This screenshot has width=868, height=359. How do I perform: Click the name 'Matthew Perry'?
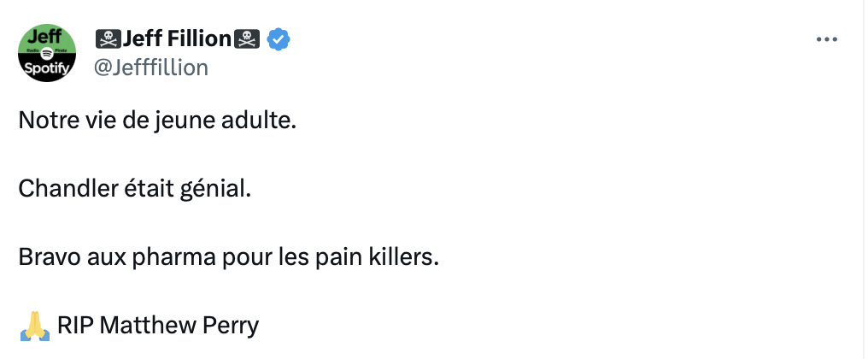tap(179, 326)
